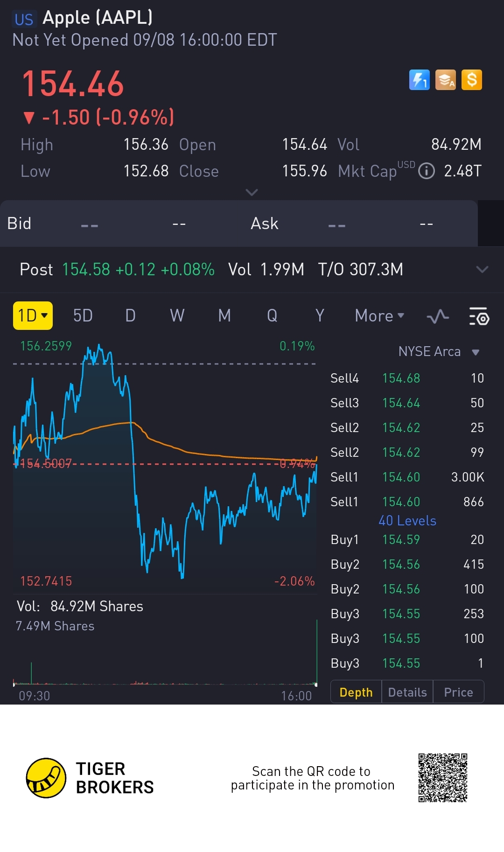Switch chart to Y yearly view
Viewport: 504px width, 852px height.
[x=320, y=316]
